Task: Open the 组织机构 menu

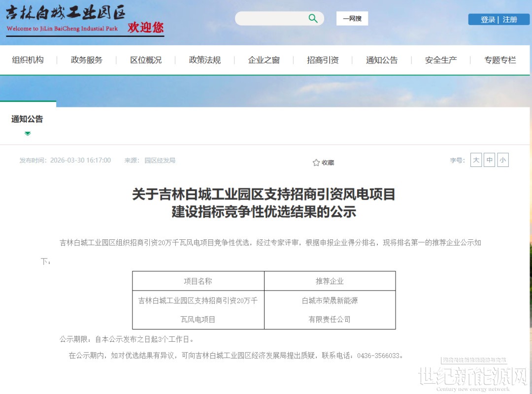Action: pos(28,60)
